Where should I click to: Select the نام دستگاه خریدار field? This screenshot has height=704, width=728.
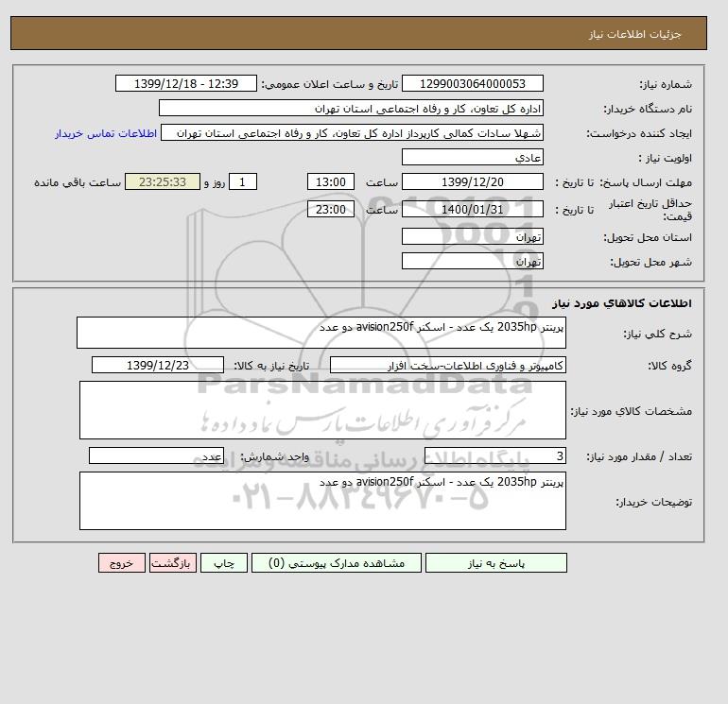(x=351, y=108)
